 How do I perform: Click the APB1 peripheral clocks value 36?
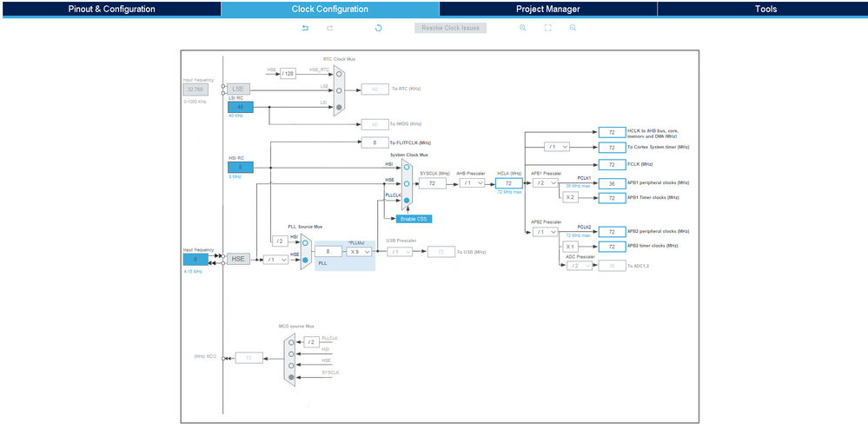(x=612, y=183)
